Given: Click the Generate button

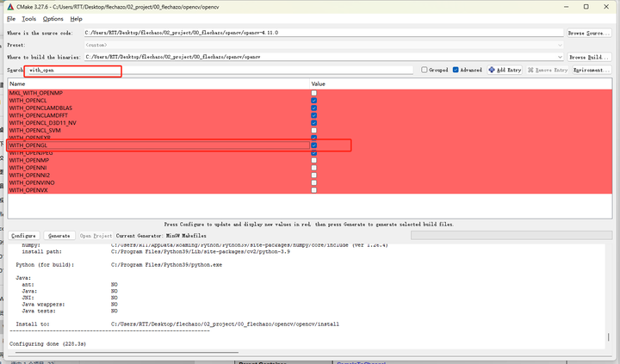Looking at the screenshot, I should click(x=59, y=236).
